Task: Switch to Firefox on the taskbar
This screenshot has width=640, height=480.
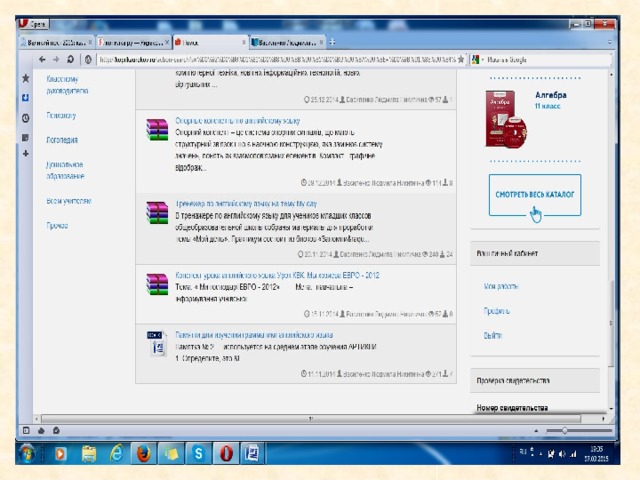Action: (x=144, y=453)
